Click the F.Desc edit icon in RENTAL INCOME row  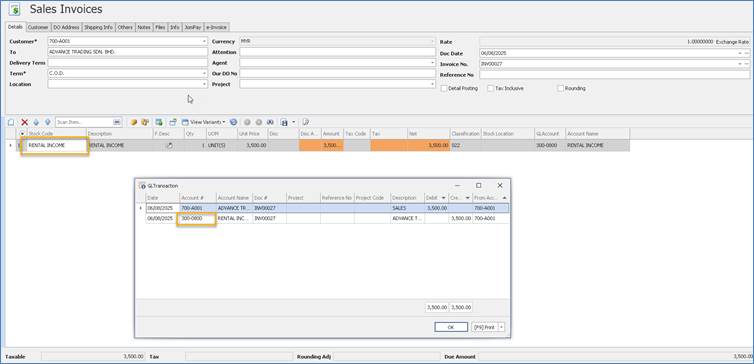tap(169, 145)
